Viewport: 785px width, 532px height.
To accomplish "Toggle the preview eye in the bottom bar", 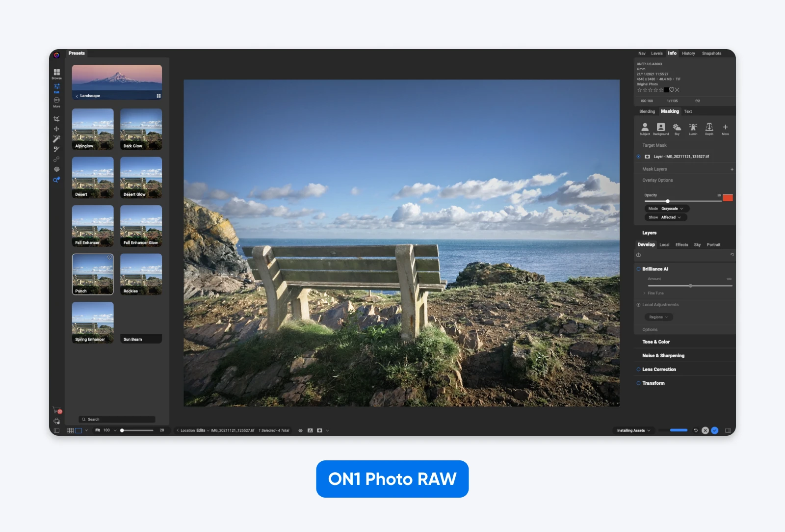I will click(x=300, y=430).
